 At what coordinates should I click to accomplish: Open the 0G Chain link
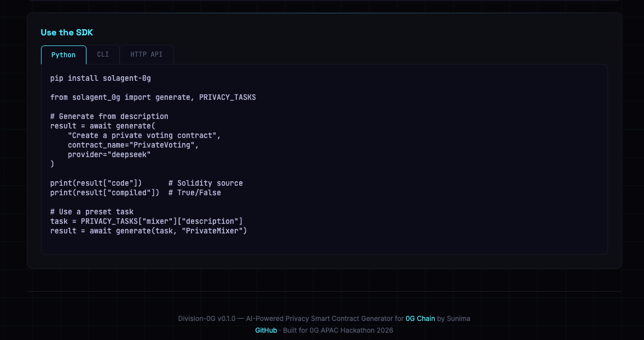pos(420,319)
